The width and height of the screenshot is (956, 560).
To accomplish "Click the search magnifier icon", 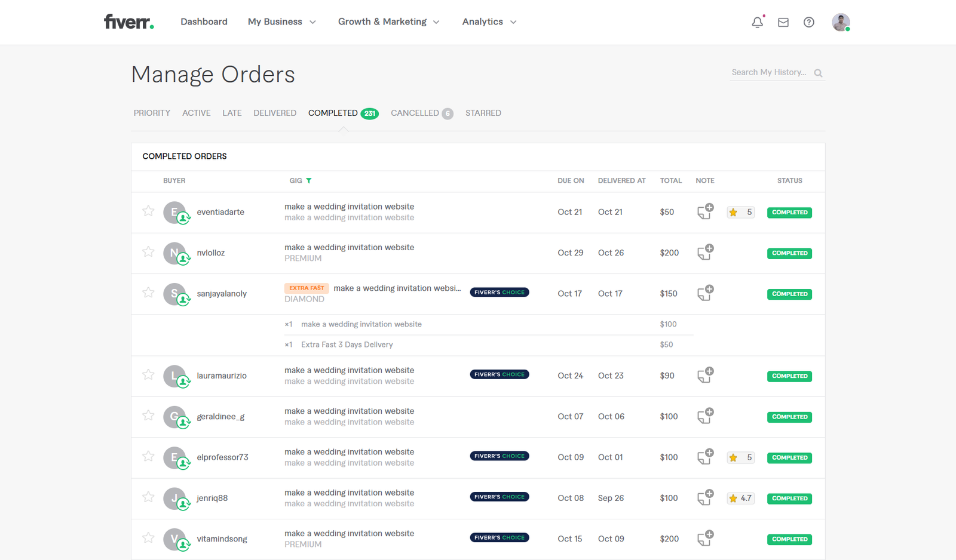I will [818, 73].
